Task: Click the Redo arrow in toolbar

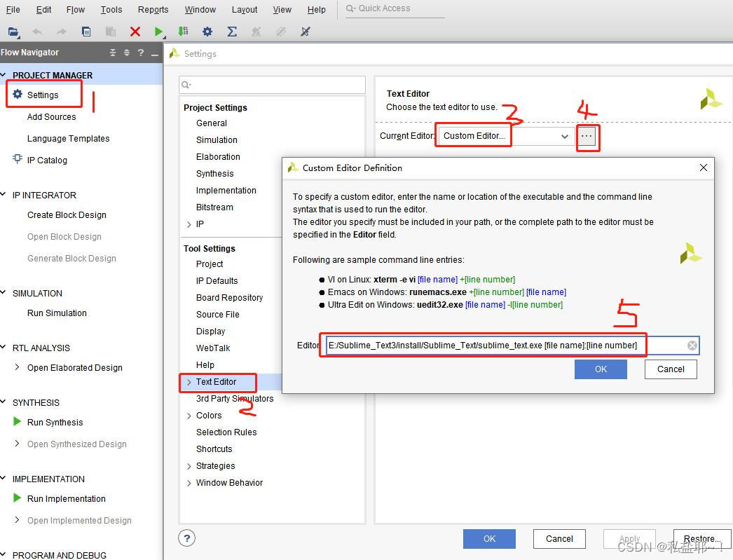Action: click(x=61, y=32)
